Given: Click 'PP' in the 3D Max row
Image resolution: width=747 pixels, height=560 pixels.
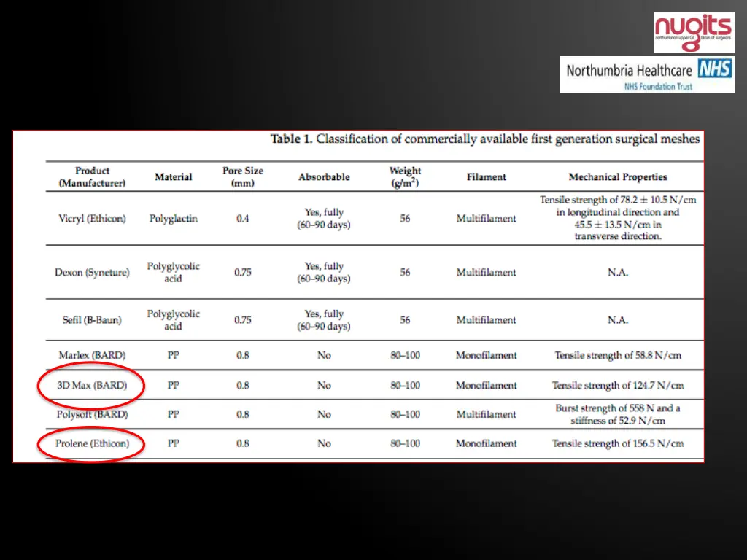Looking at the screenshot, I should point(174,385).
